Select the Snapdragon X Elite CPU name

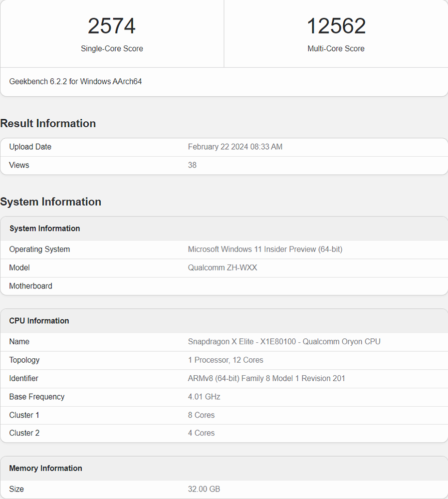284,341
